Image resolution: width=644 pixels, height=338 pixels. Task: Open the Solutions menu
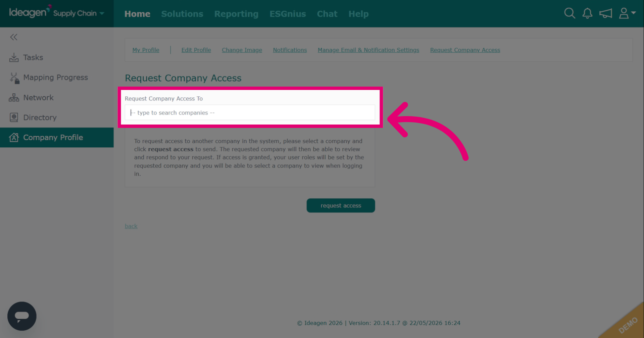(182, 14)
